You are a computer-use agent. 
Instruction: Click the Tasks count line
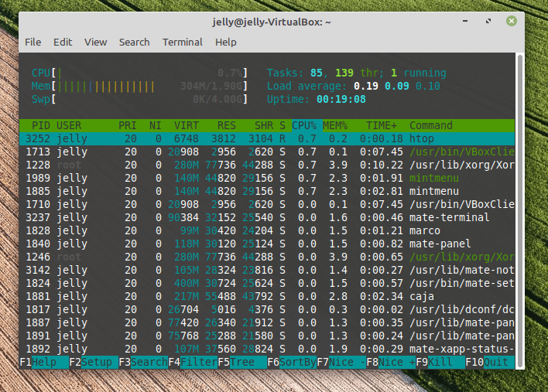click(x=357, y=73)
